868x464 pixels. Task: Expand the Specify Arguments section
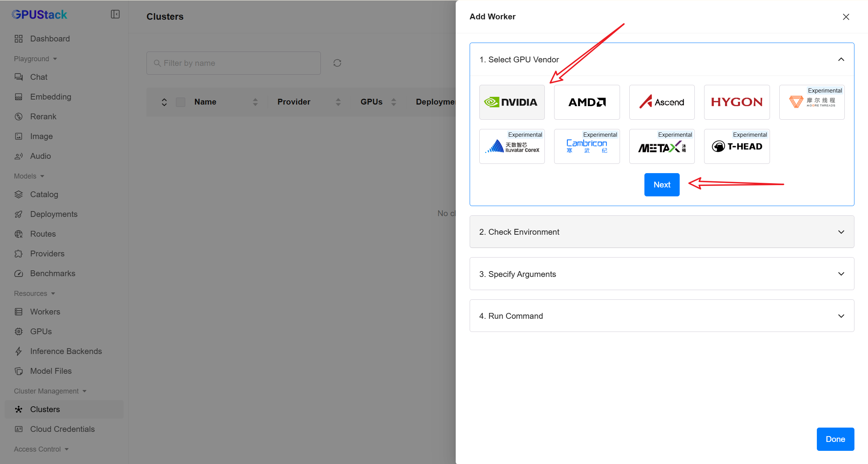tap(661, 274)
